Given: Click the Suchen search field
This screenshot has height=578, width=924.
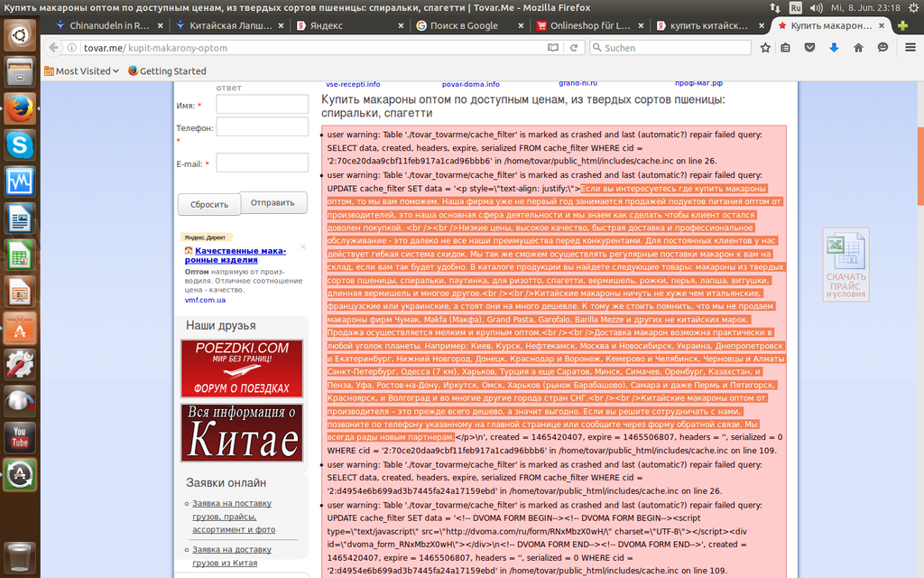Looking at the screenshot, I should (x=670, y=48).
